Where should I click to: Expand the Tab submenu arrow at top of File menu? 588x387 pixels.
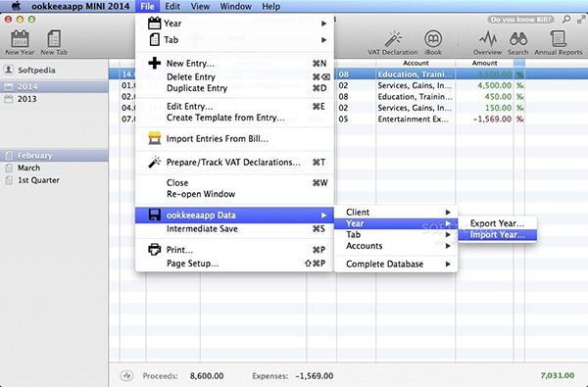pos(323,40)
